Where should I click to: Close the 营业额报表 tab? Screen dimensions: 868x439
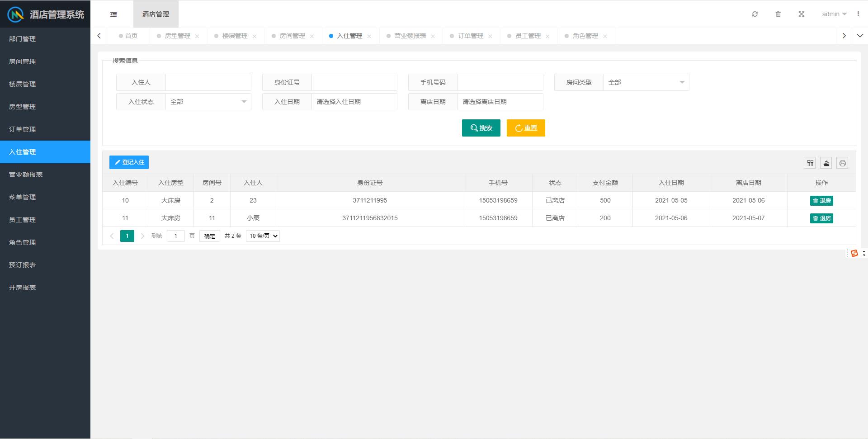433,36
